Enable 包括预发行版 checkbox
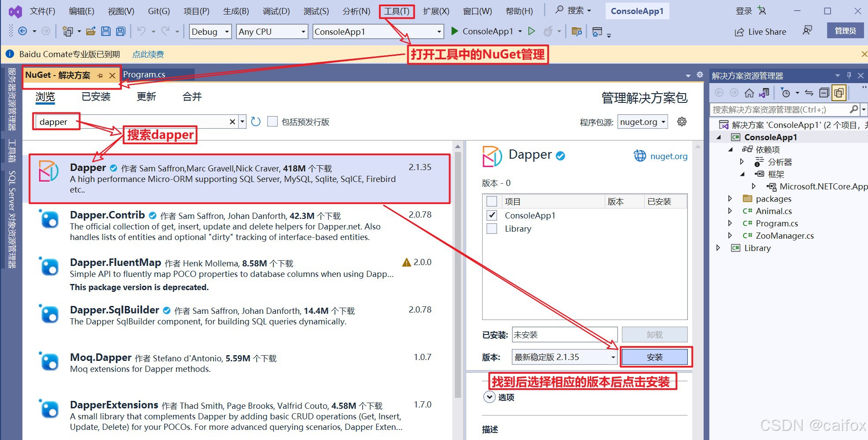868x440 pixels. coord(272,121)
